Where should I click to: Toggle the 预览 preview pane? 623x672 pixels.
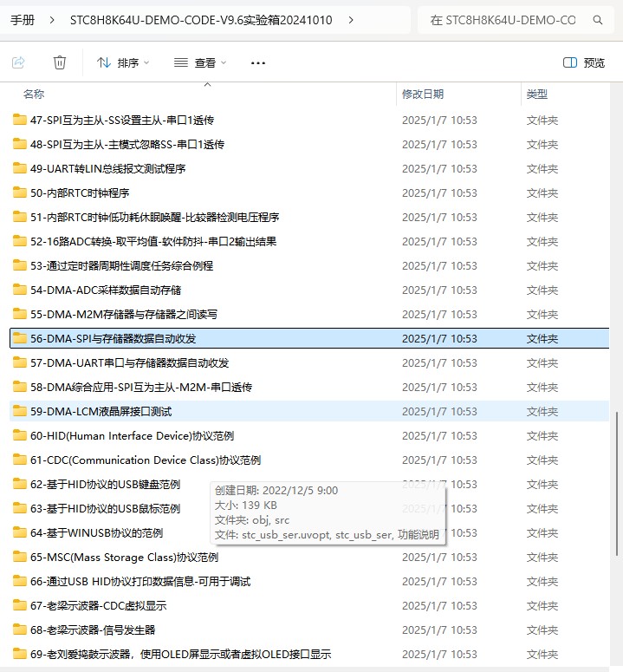(584, 63)
